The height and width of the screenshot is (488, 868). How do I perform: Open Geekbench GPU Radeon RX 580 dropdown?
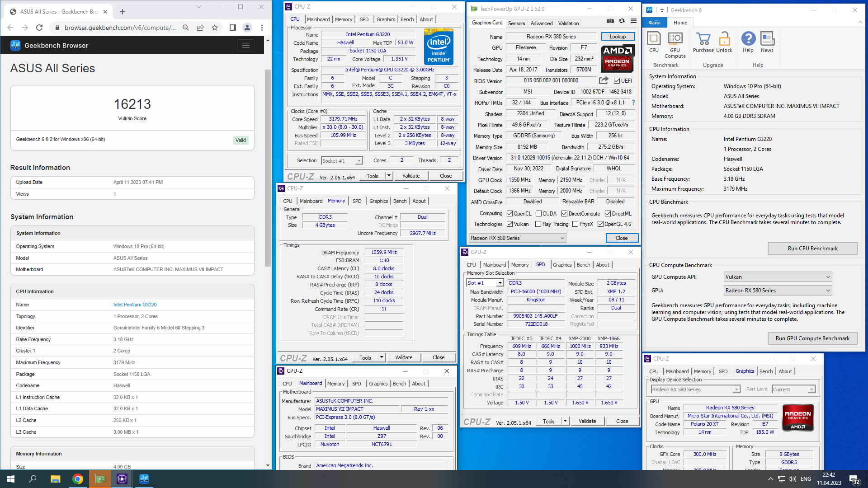point(778,291)
